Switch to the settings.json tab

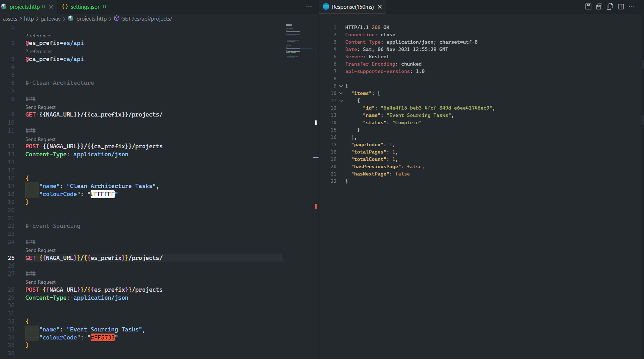coord(85,7)
